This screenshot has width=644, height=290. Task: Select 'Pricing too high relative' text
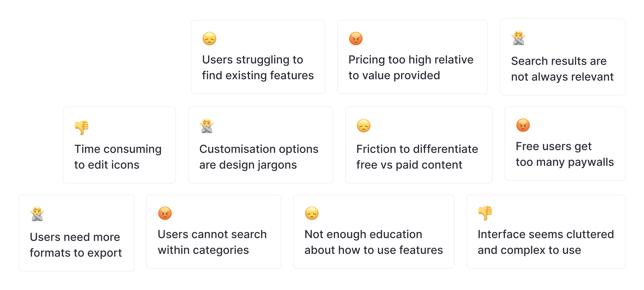click(411, 60)
